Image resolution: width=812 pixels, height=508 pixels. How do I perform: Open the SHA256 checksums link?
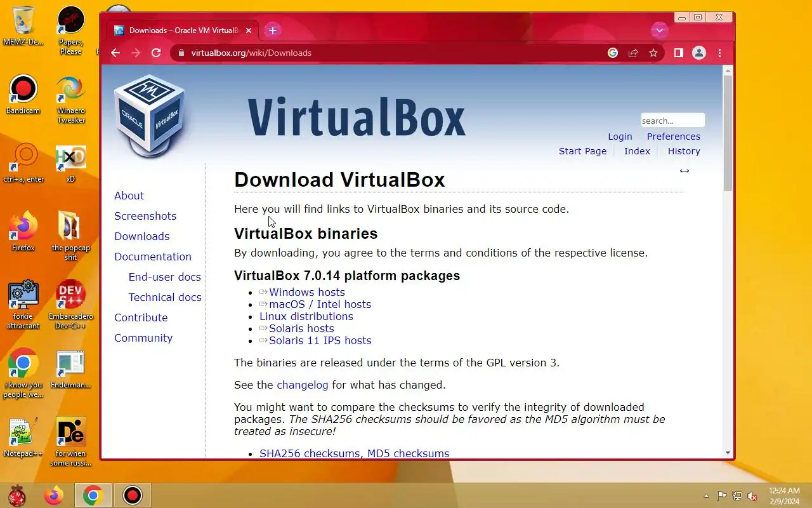coord(310,453)
